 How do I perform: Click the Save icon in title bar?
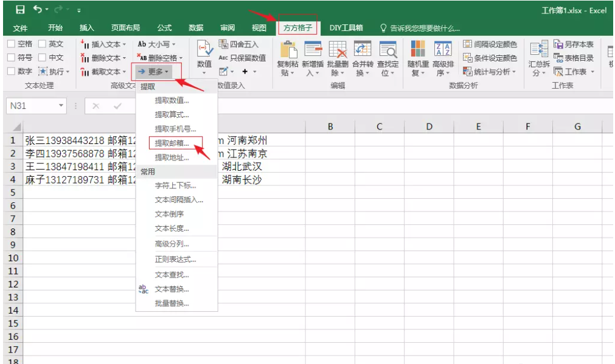(20, 10)
